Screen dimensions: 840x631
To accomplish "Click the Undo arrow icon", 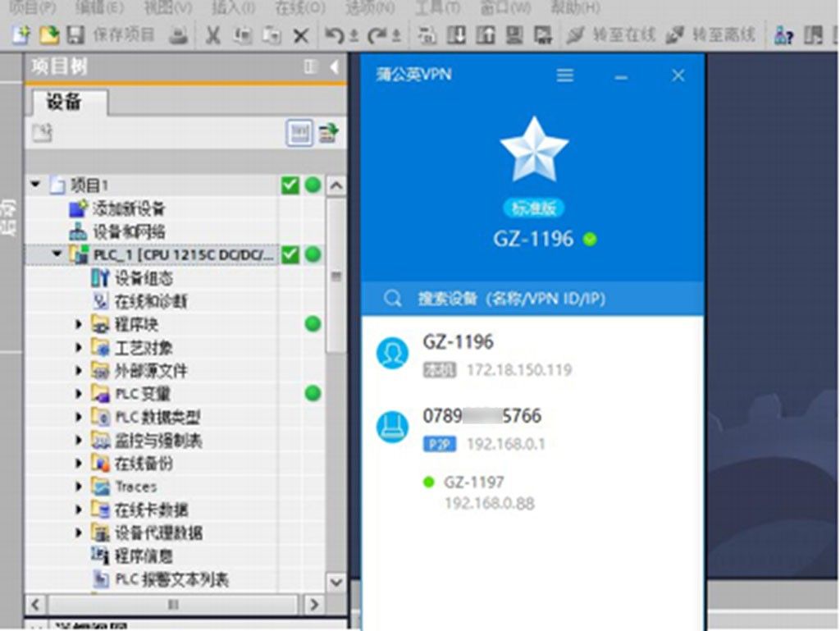I will pos(334,36).
